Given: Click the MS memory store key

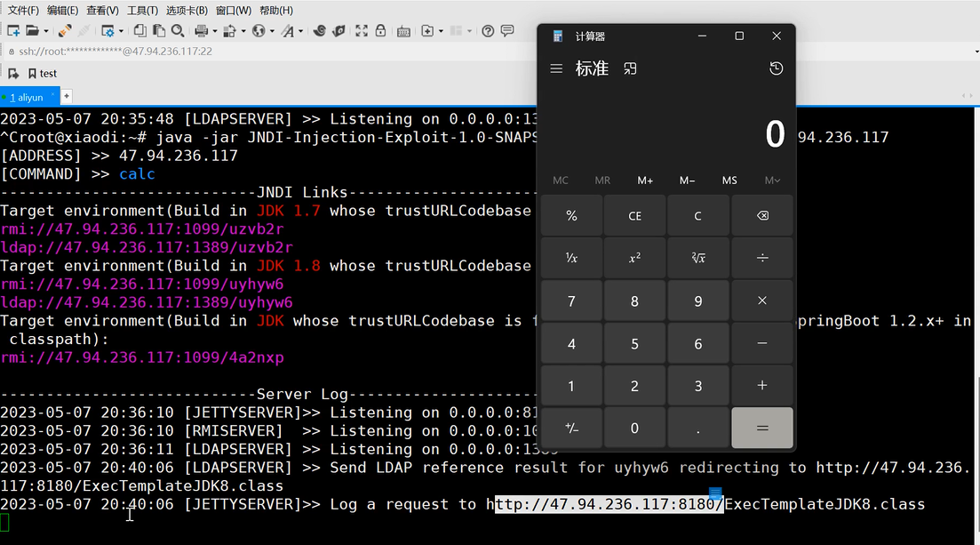Looking at the screenshot, I should click(x=729, y=180).
